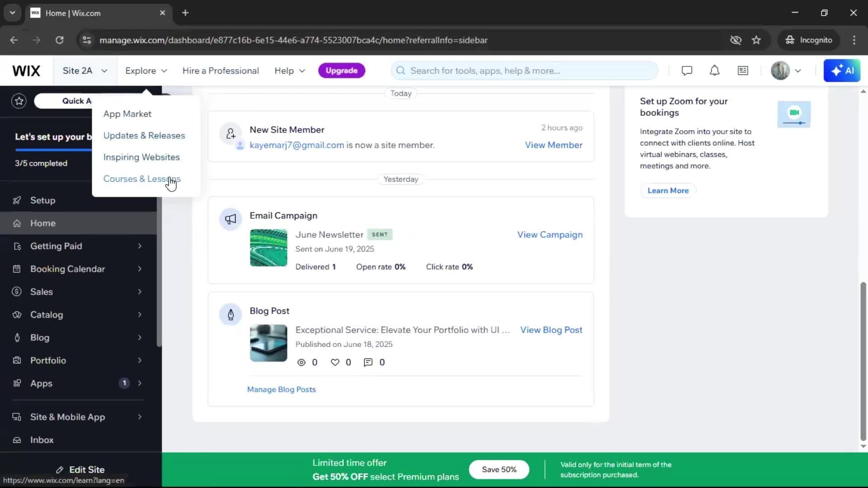Image resolution: width=868 pixels, height=488 pixels.
Task: Click the Site & Mobile App icon
Action: click(x=17, y=417)
